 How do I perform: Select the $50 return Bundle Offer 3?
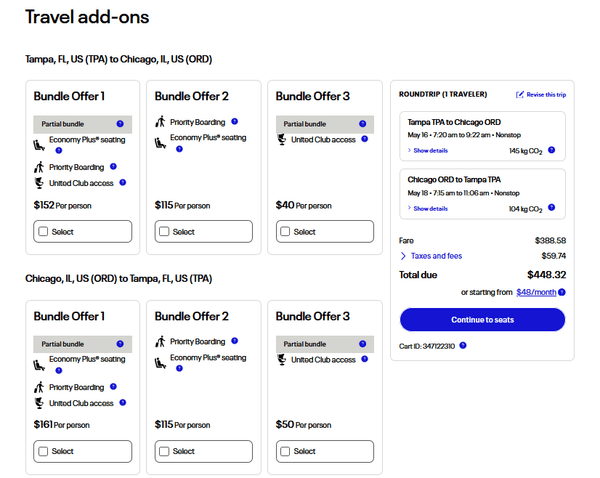[x=285, y=451]
